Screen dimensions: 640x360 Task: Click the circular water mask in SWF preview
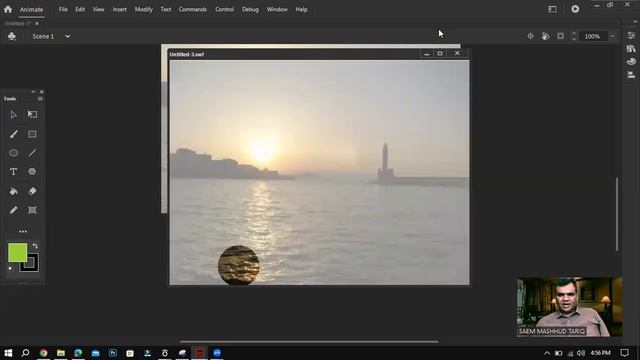239,265
